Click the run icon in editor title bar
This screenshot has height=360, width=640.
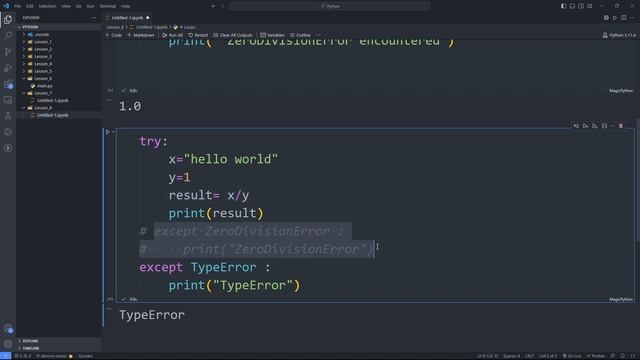(615, 18)
